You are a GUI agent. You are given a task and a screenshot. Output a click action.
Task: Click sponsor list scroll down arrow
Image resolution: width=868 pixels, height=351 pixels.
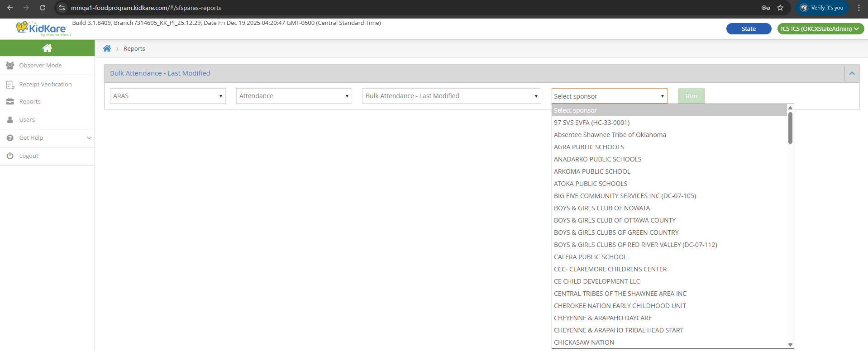point(790,345)
